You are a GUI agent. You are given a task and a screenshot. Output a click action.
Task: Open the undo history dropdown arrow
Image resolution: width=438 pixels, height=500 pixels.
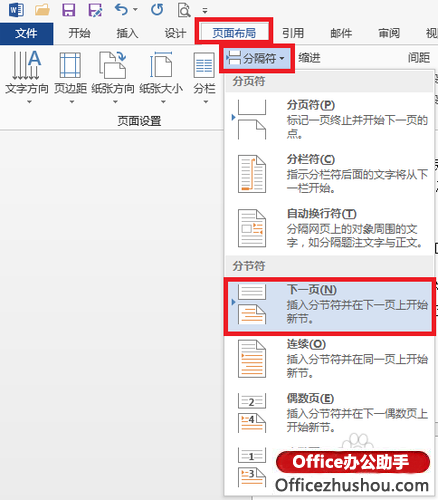[135, 9]
